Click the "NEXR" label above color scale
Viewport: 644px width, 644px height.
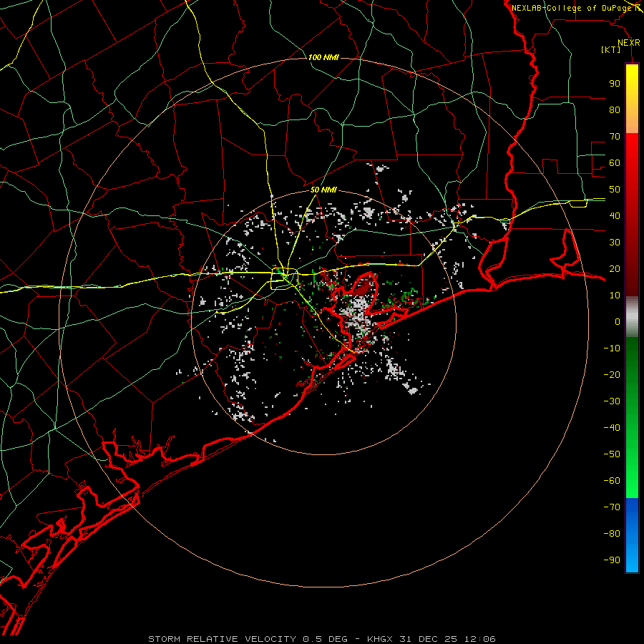(x=629, y=43)
